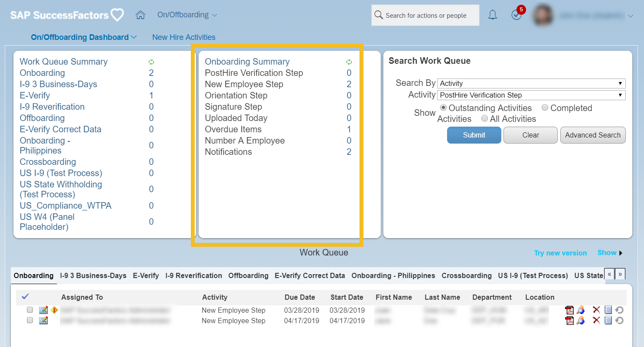Open PDF documents for 03/28/2019 row

pyautogui.click(x=569, y=310)
